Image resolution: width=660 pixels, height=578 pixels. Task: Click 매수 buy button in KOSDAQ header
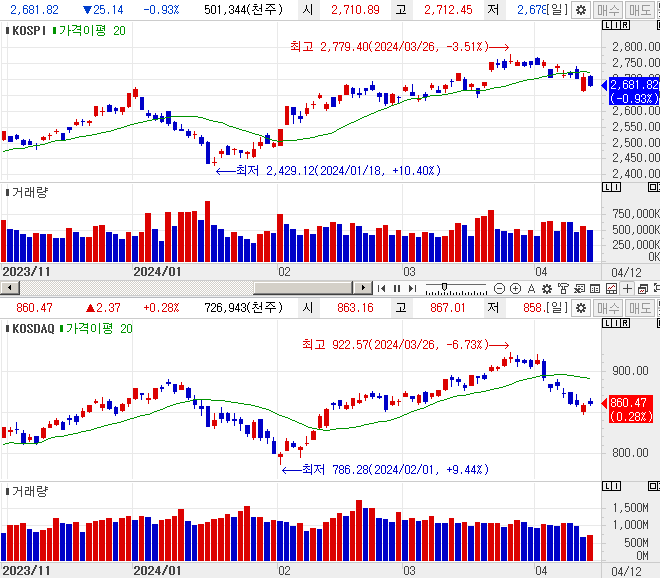(608, 308)
